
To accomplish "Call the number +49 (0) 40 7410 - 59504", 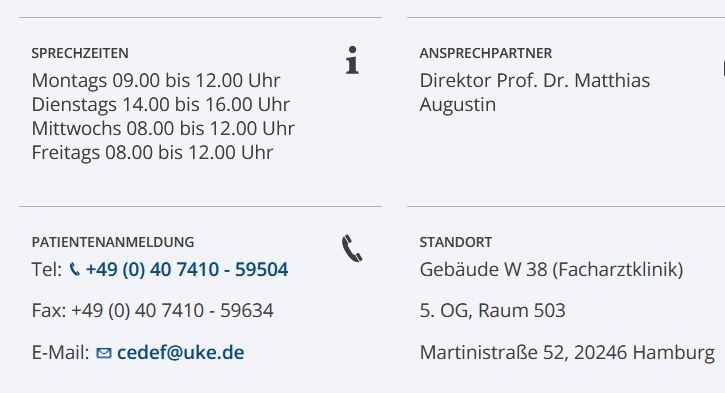I will click(187, 270).
